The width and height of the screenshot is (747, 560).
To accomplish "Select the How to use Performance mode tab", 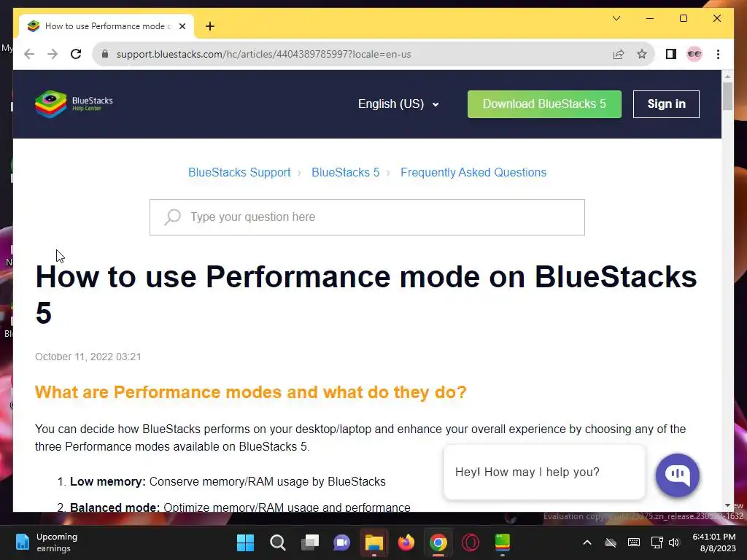I will 107,26.
